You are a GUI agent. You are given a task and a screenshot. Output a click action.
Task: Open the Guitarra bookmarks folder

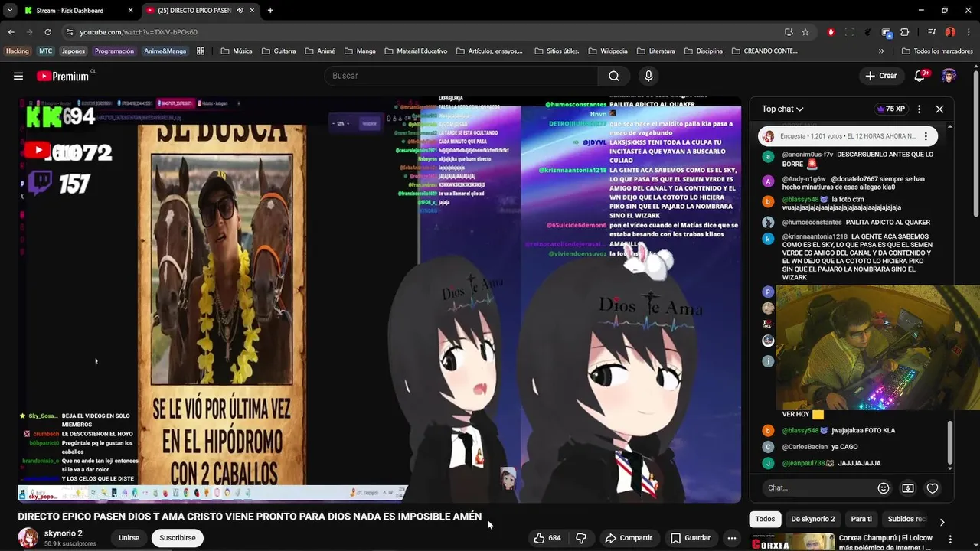click(279, 51)
